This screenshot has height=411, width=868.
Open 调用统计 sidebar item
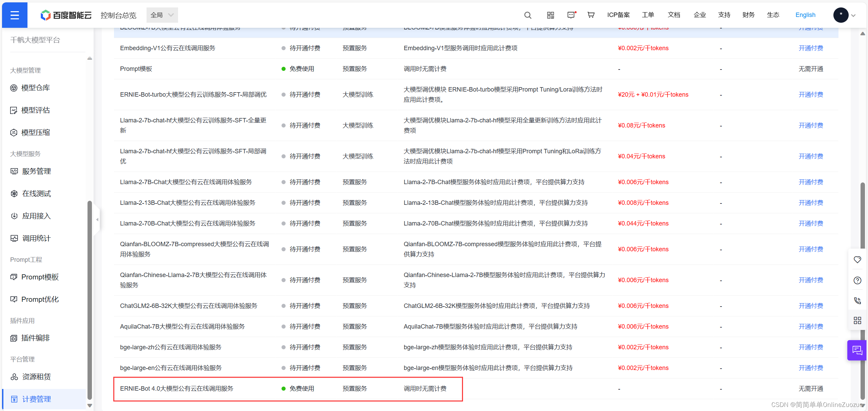click(x=31, y=238)
